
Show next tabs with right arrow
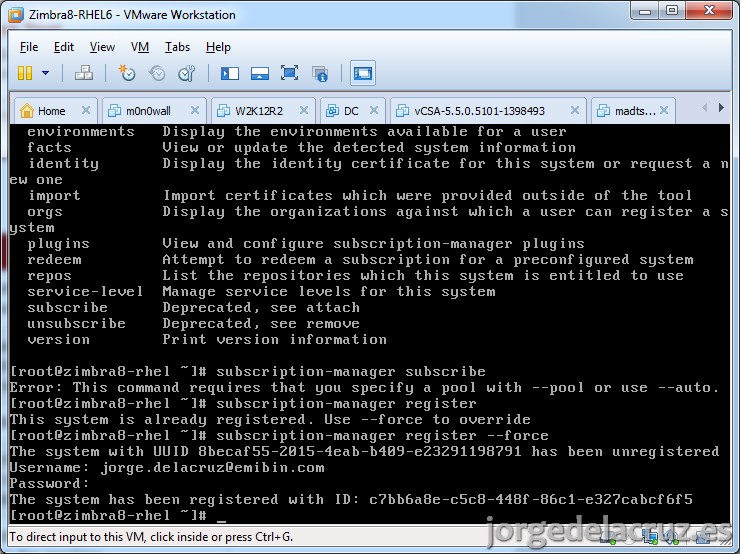(721, 108)
